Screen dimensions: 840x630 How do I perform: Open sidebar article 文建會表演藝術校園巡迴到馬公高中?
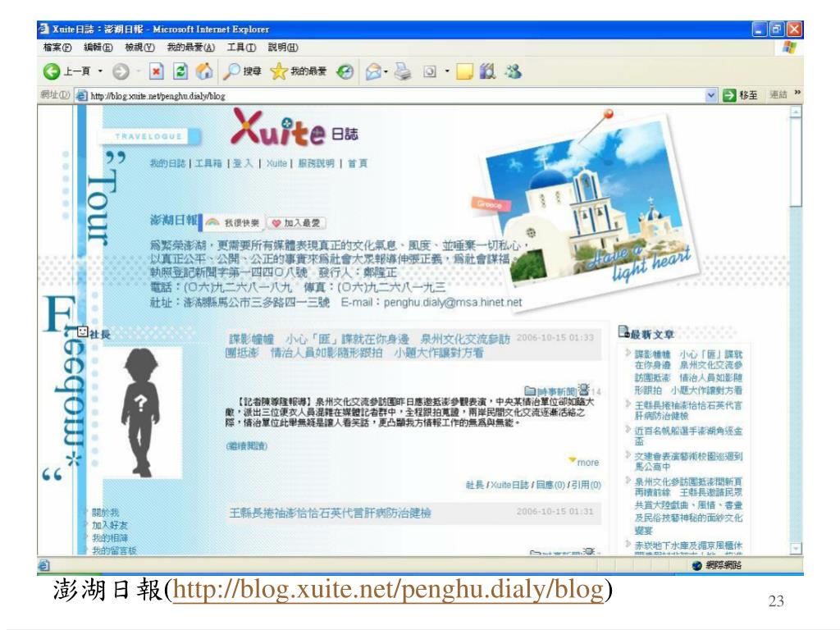click(x=688, y=461)
